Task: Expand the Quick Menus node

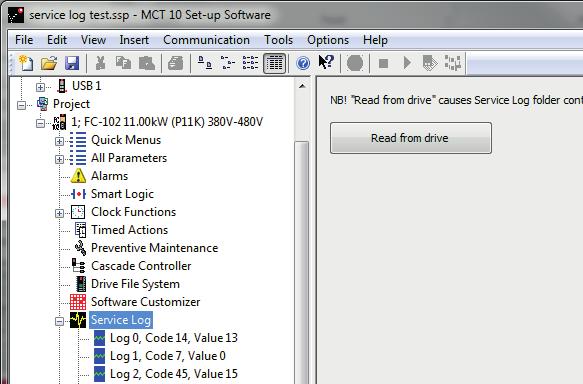Action: tap(59, 141)
